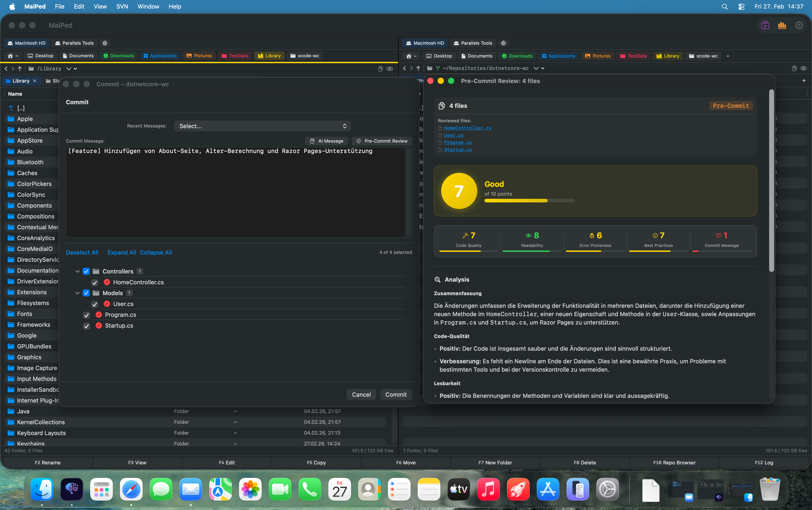Uncheck the HomeController.cs checkbox
Image resolution: width=812 pixels, height=510 pixels.
95,282
